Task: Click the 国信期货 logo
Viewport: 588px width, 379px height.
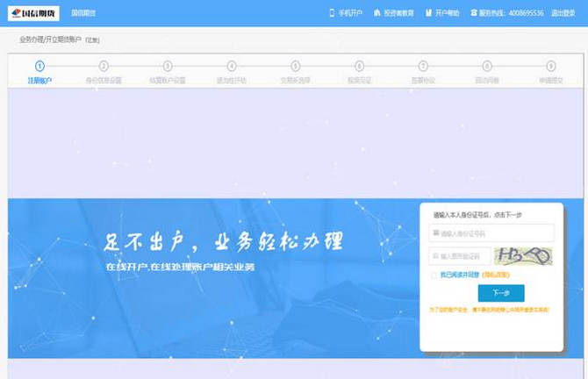Action: 32,13
